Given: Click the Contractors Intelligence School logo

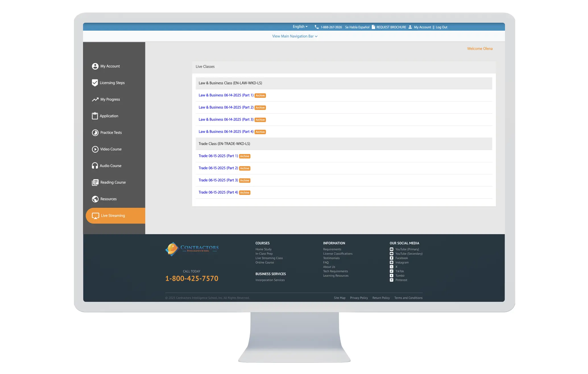Looking at the screenshot, I should [192, 249].
